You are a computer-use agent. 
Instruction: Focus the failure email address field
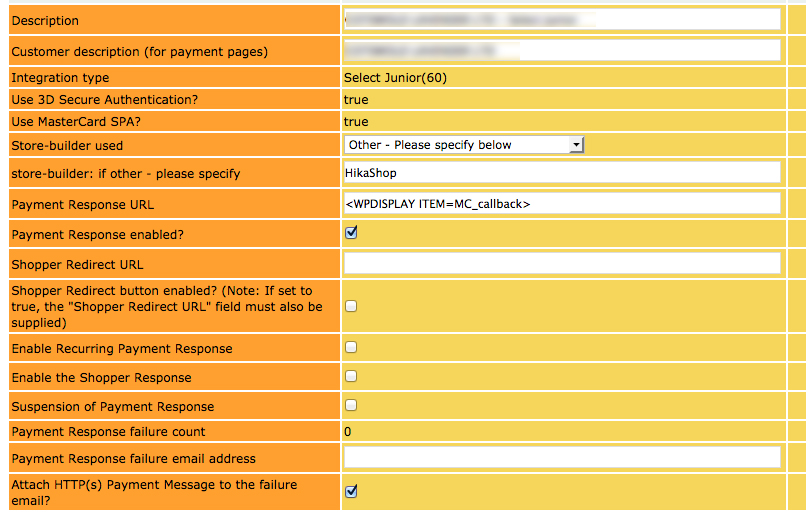click(561, 457)
